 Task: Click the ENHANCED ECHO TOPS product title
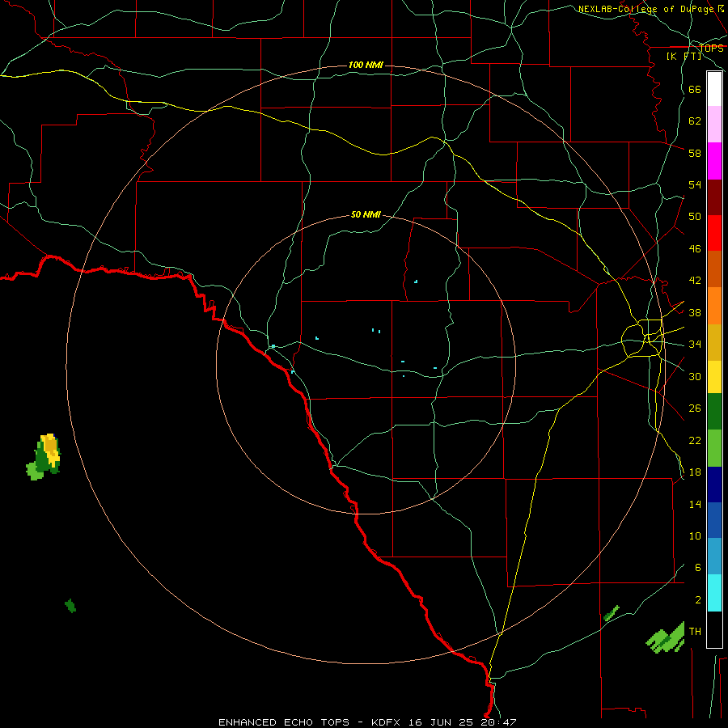(284, 722)
